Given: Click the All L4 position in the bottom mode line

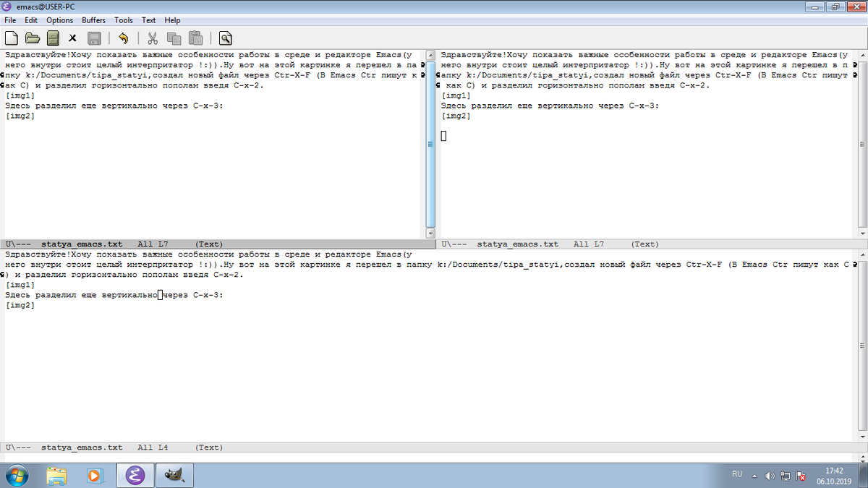Looking at the screenshot, I should pos(153,448).
